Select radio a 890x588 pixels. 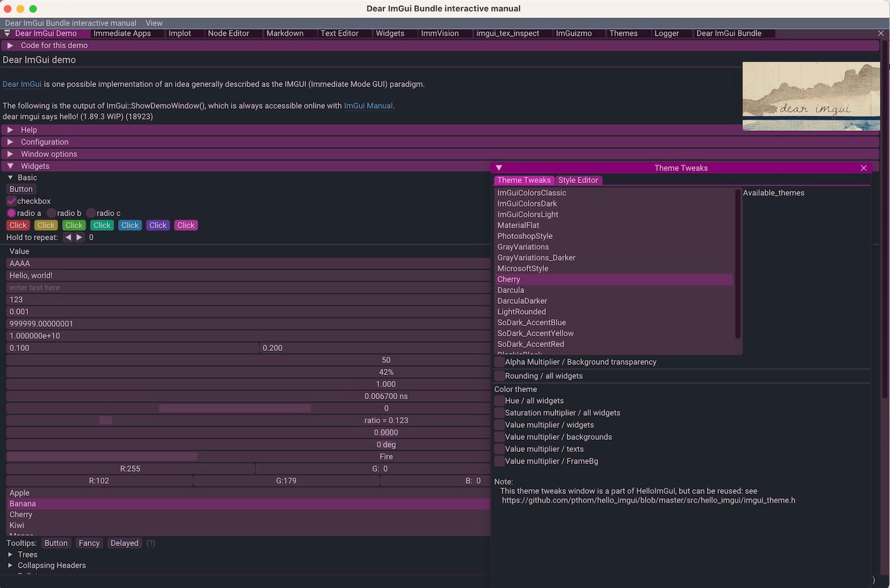(x=11, y=213)
